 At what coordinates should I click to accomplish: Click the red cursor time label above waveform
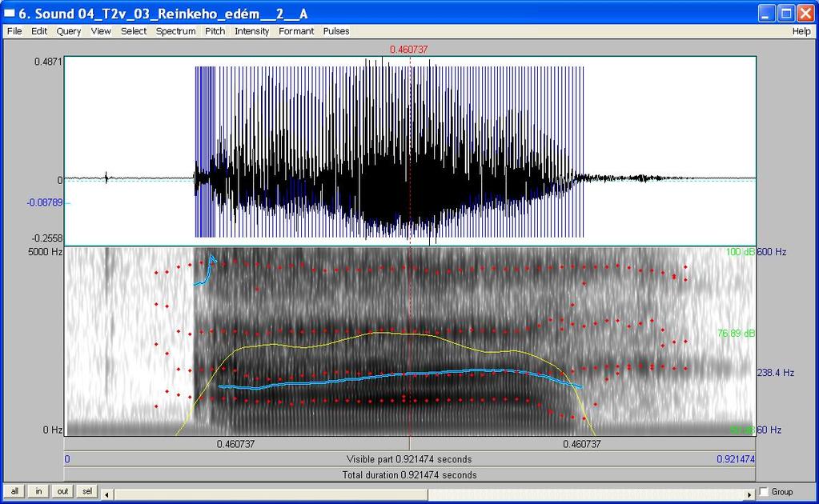(409, 50)
